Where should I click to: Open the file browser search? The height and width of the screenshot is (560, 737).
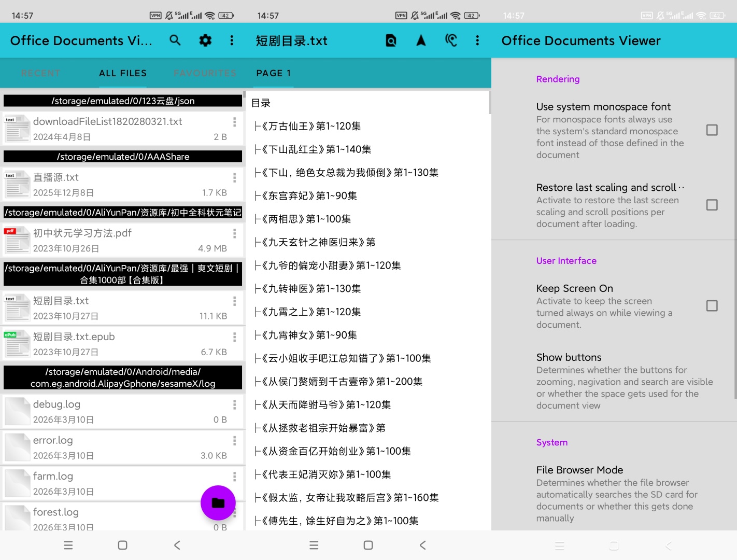point(175,40)
